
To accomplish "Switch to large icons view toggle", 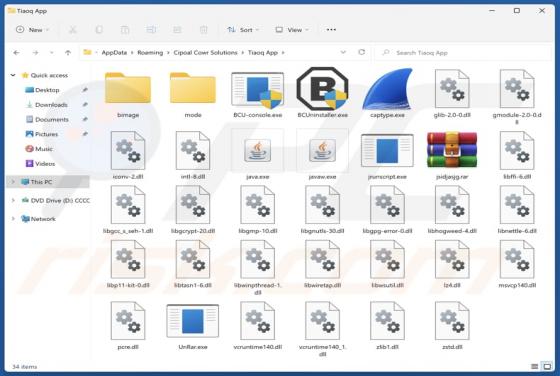I will click(x=547, y=366).
